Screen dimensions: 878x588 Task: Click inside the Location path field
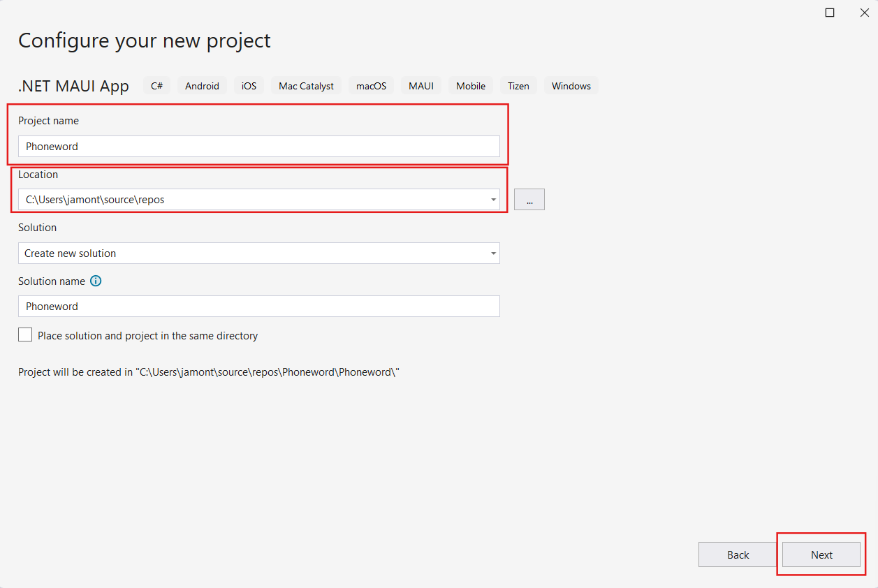(244, 199)
